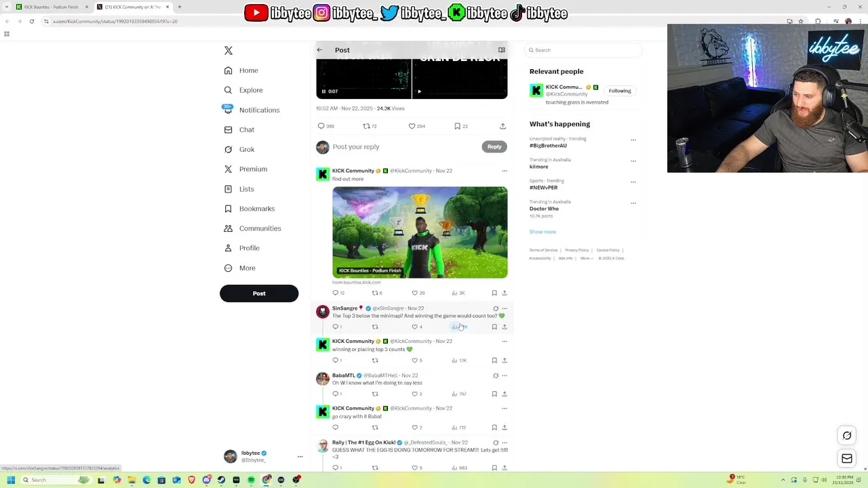Viewport: 868px width, 488px height.
Task: Click Show more under What's happening
Action: pos(542,232)
